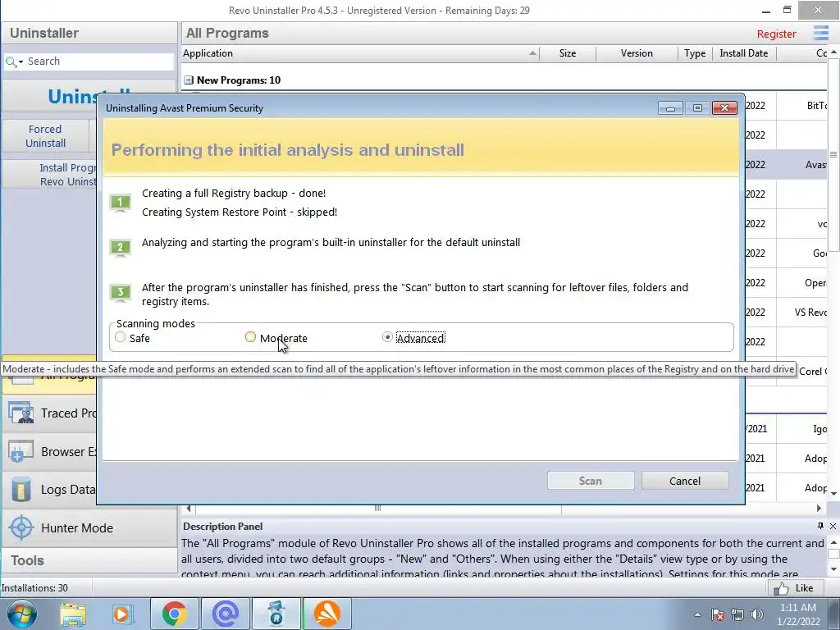Show hidden system tray icons
840x630 pixels.
pyautogui.click(x=697, y=614)
